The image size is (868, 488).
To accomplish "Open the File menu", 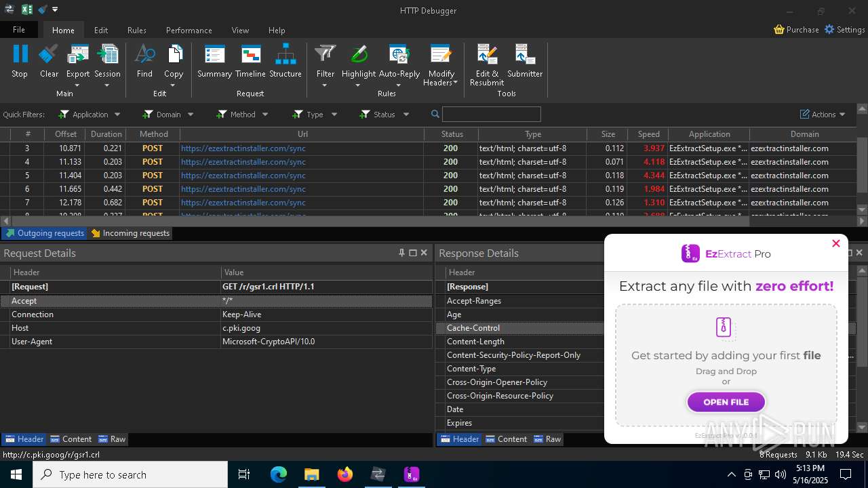I will [x=19, y=30].
